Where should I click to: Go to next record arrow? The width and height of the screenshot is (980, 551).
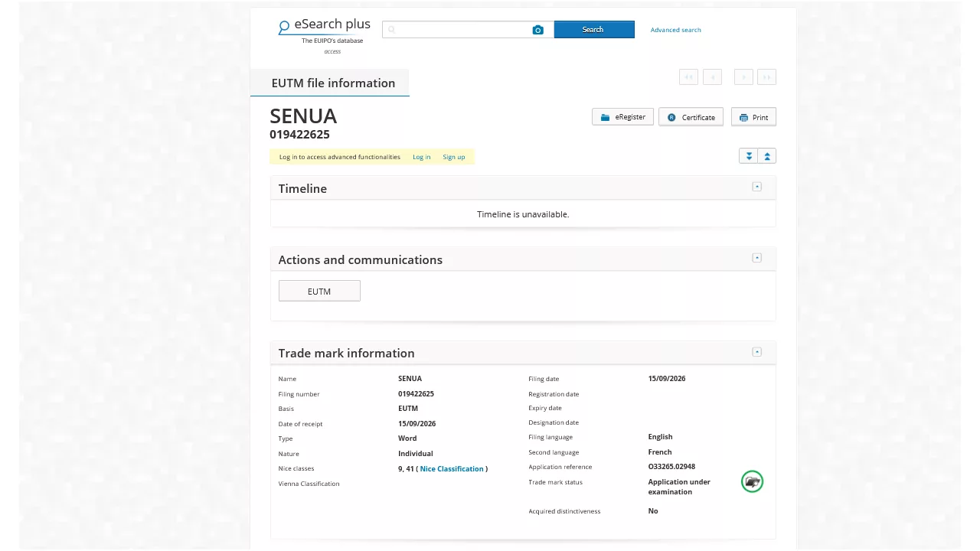743,77
